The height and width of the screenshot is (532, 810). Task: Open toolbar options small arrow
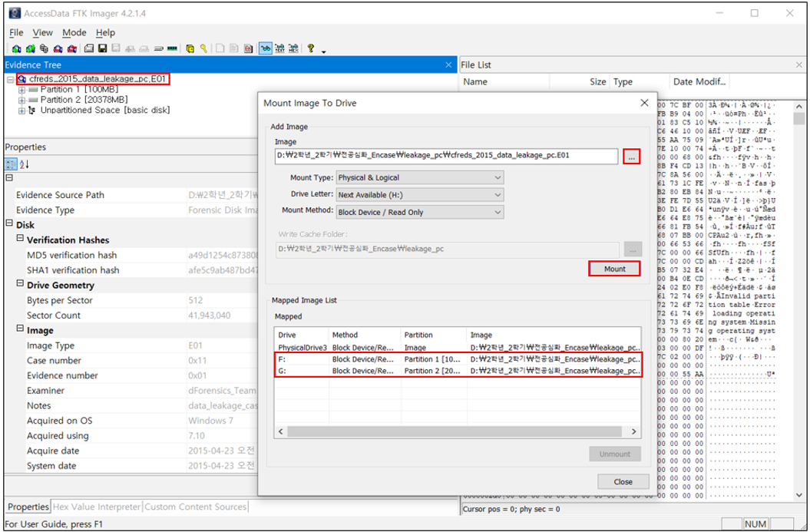323,51
